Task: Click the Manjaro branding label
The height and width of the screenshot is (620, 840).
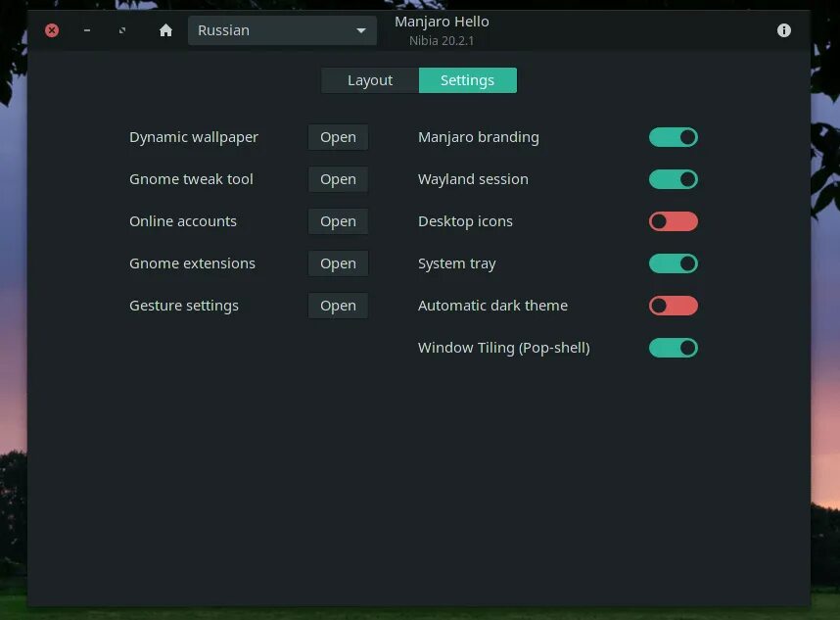Action: click(x=479, y=138)
